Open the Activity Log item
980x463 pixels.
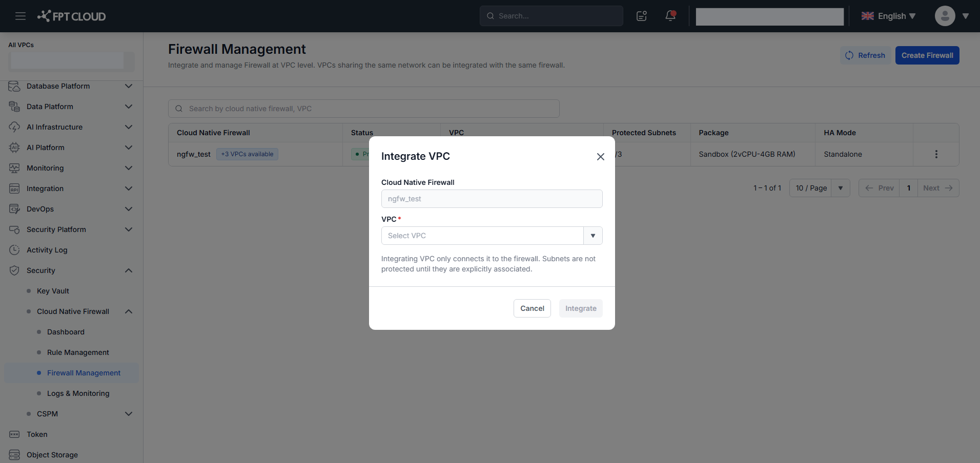coord(47,250)
